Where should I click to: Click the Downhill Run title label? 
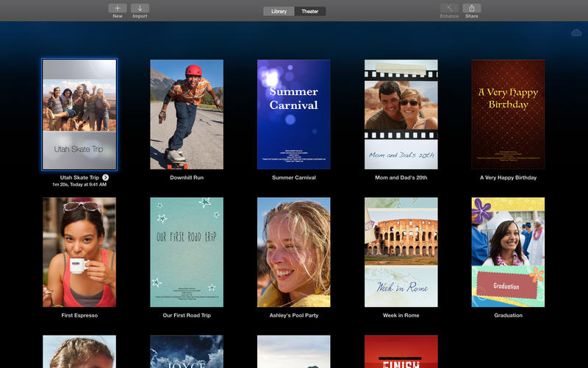[187, 177]
